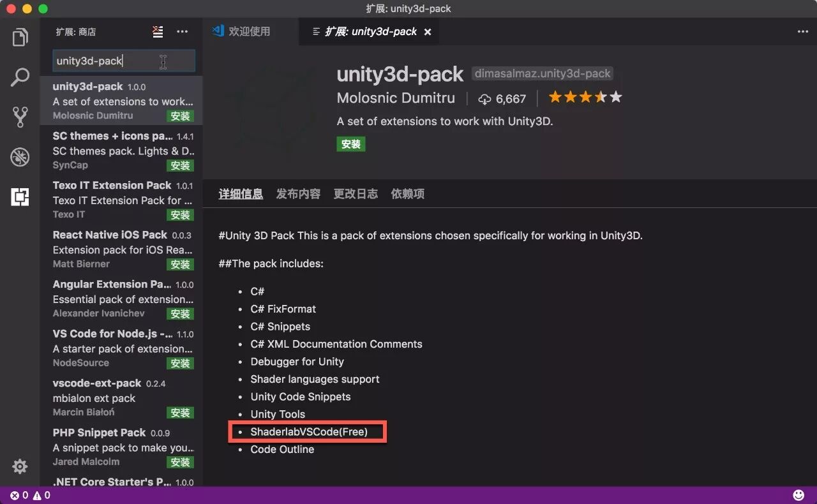
Task: Clear extension search results icon
Action: pos(158,31)
